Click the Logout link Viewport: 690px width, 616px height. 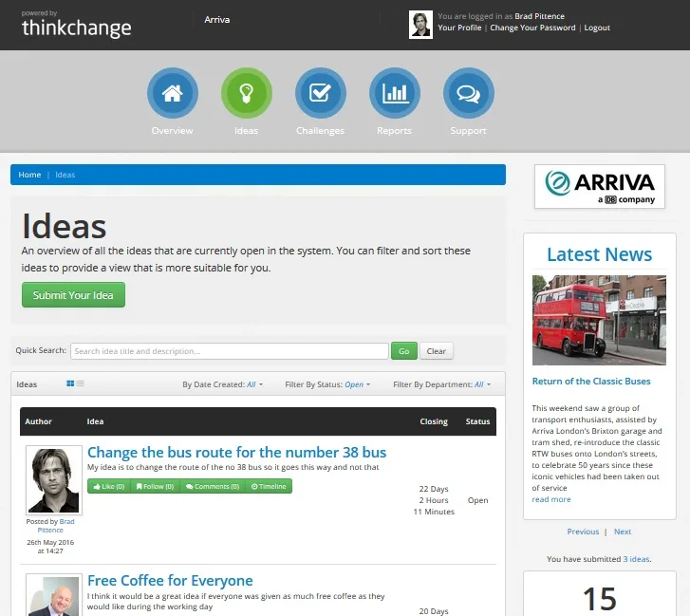[x=597, y=28]
